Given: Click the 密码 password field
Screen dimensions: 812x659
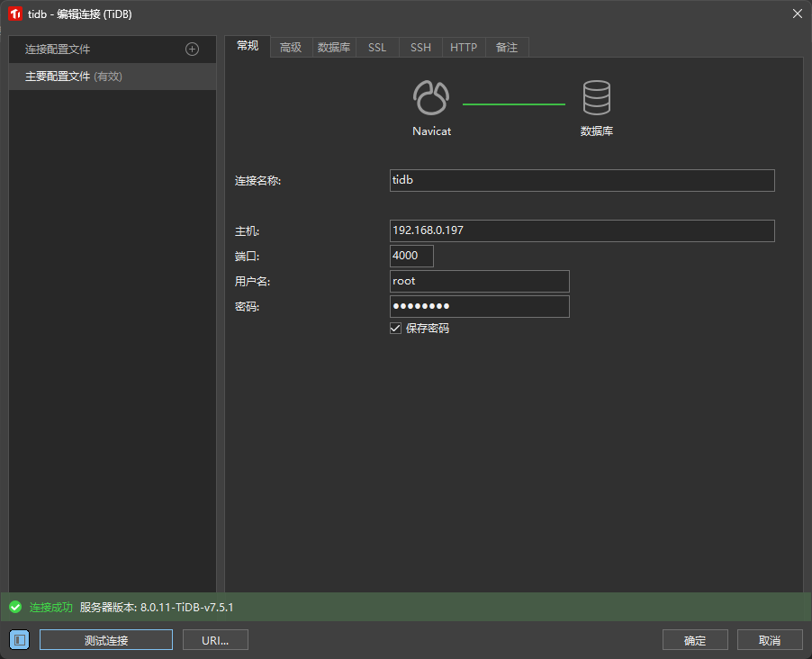Looking at the screenshot, I should (480, 307).
